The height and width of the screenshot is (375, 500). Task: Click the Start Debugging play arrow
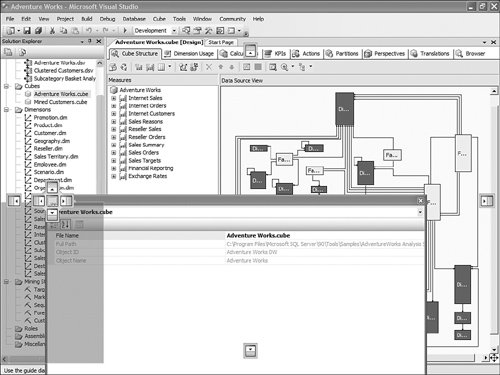tap(125, 31)
